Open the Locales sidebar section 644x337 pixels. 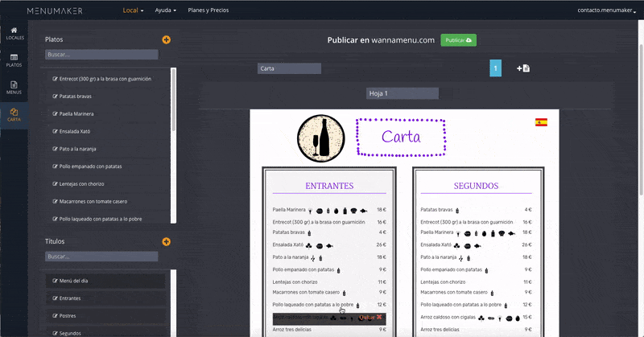point(14,34)
